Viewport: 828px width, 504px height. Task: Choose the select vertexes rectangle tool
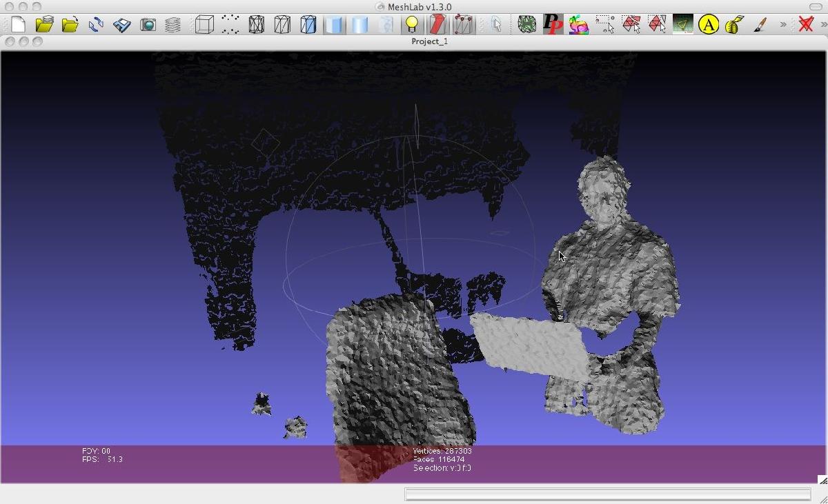tap(605, 25)
